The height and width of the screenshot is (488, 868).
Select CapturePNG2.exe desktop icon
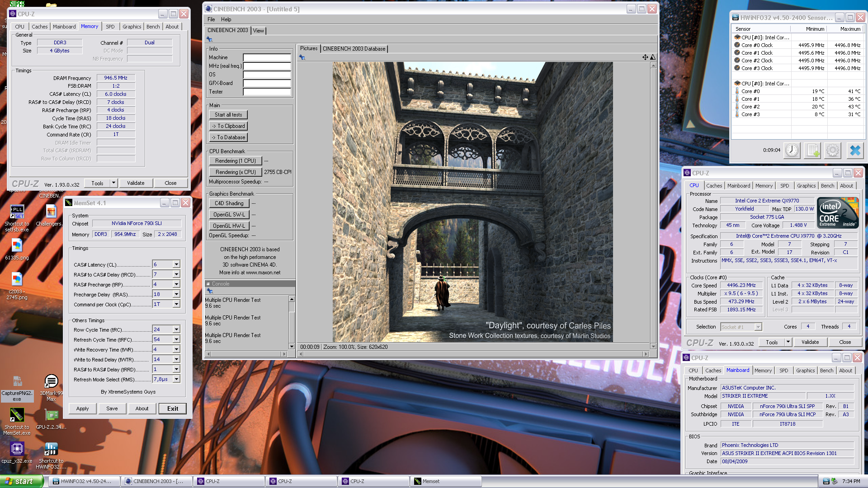coord(17,389)
